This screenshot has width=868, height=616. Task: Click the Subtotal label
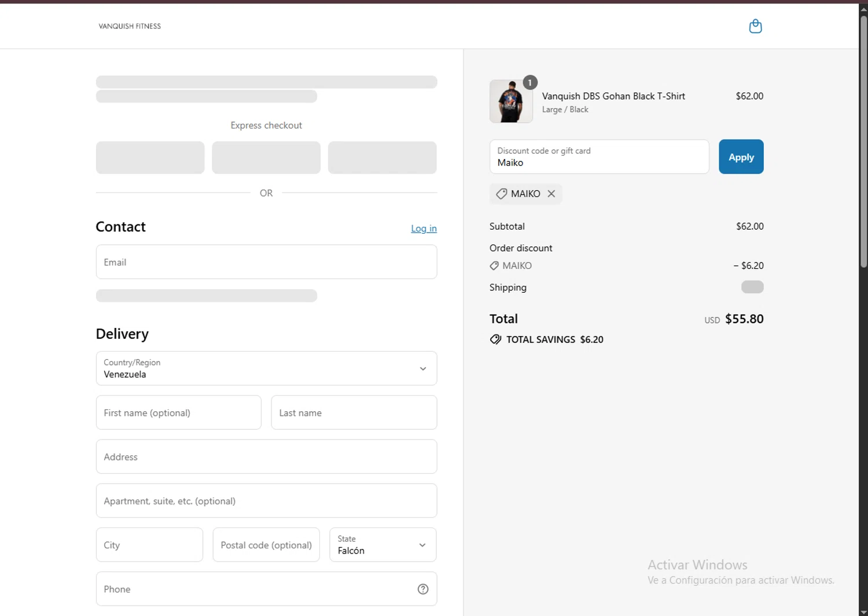point(507,226)
